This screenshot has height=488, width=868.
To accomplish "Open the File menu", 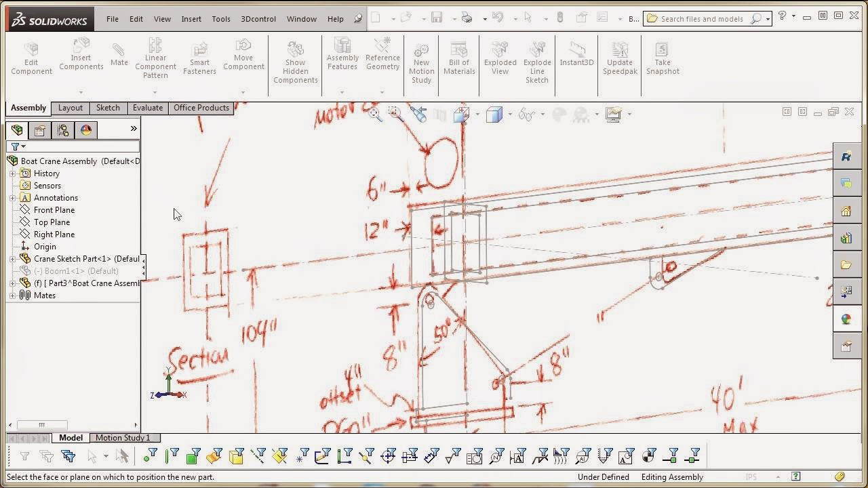I will (112, 19).
